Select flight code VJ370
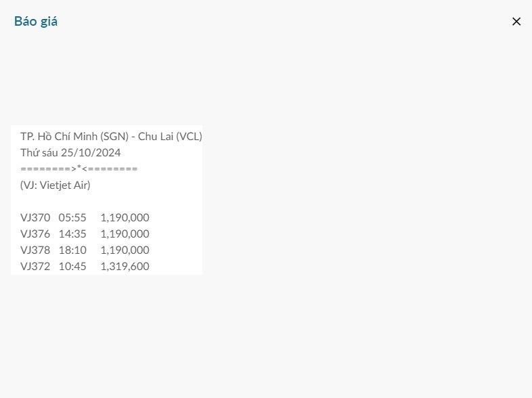Viewport: 532px width, 398px height. click(x=35, y=217)
